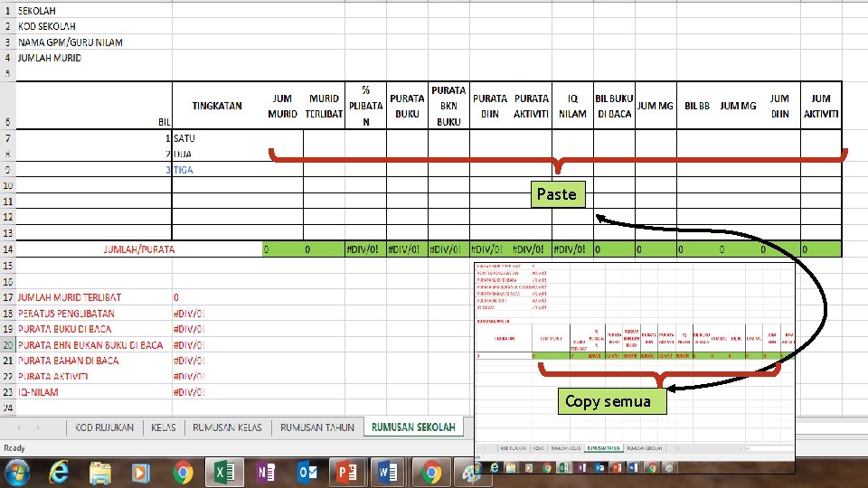Click the PURATA AKTIVITI cell in row 22

coord(94,376)
